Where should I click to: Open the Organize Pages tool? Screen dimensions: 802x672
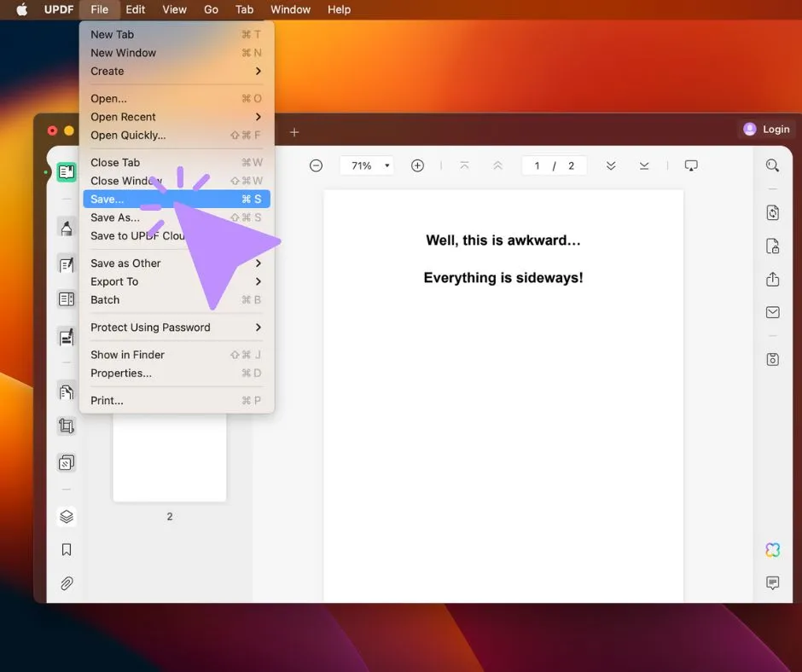coord(67,392)
